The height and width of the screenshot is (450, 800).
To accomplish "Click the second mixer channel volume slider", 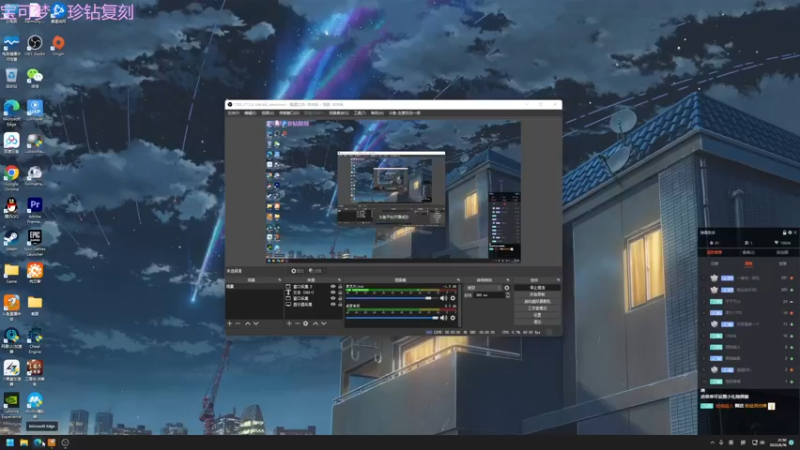I will 392,318.
